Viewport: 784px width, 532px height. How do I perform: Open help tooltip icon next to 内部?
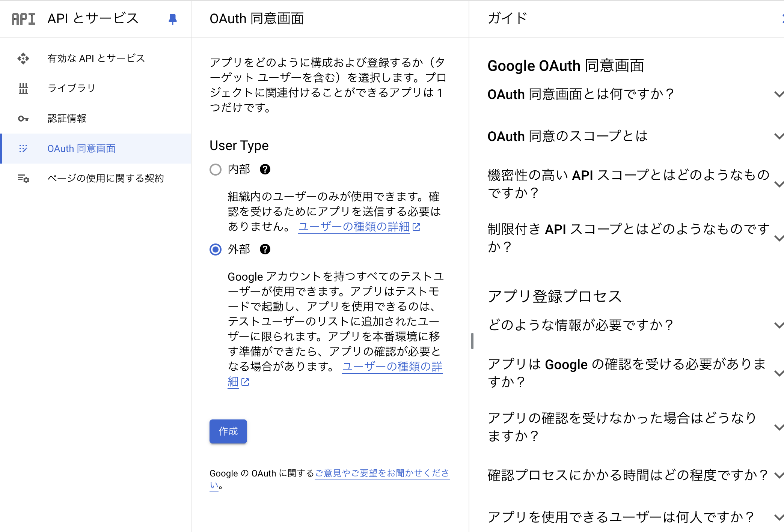265,170
